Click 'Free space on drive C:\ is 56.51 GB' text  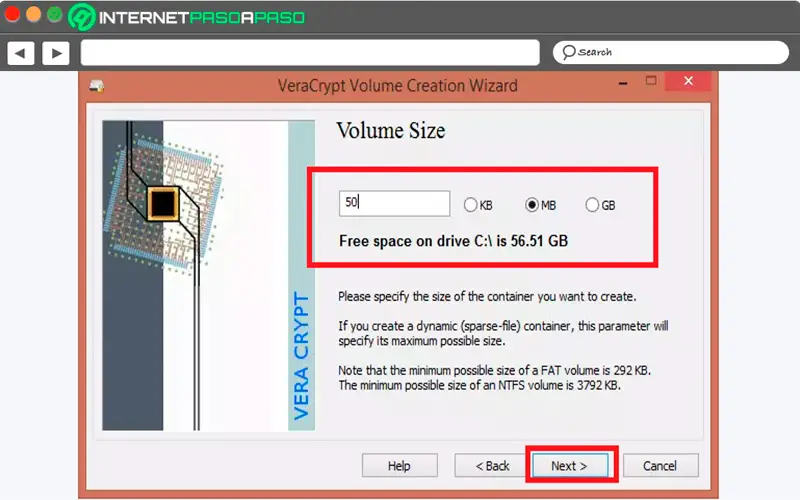pyautogui.click(x=454, y=241)
